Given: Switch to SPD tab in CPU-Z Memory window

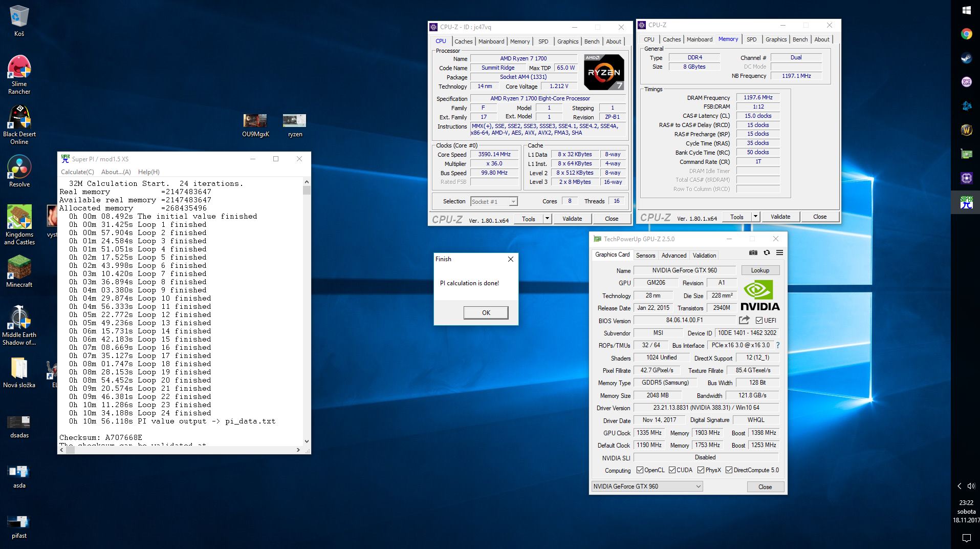Looking at the screenshot, I should coord(751,39).
